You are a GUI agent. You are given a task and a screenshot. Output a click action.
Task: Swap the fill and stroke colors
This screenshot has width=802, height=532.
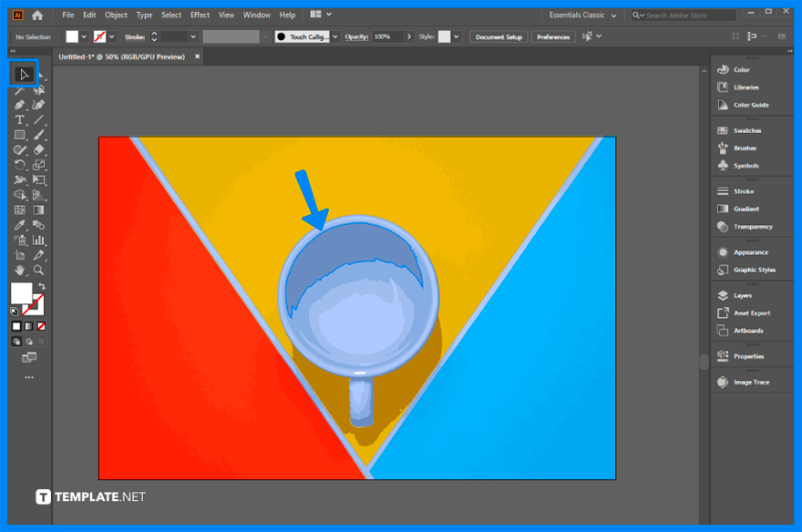pos(43,286)
